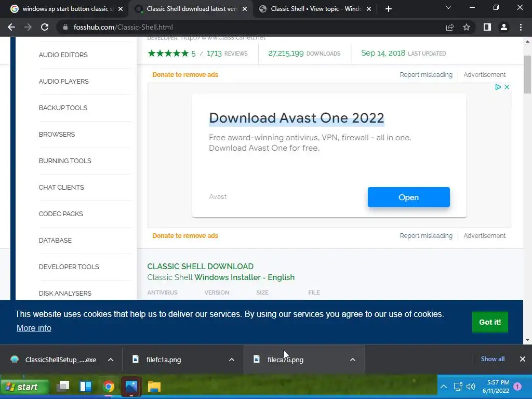Open the tab search dropdown arrow
Screen dimensions: 532x399
click(x=448, y=7)
